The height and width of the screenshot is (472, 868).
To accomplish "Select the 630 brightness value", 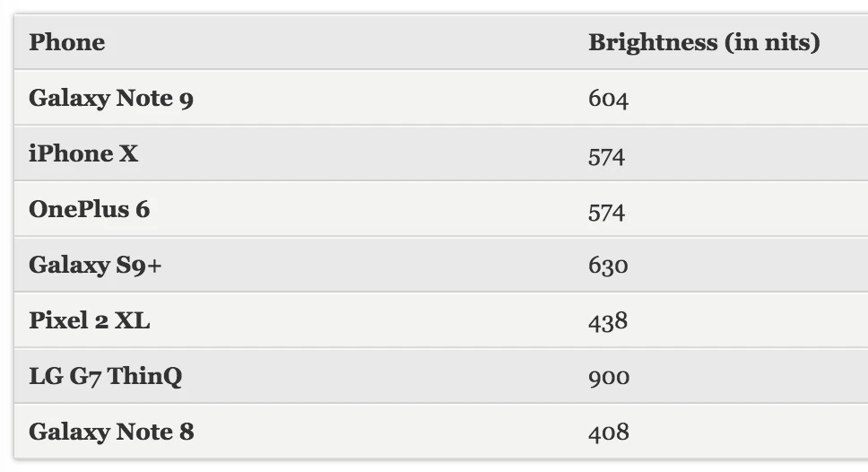I will coord(608,266).
